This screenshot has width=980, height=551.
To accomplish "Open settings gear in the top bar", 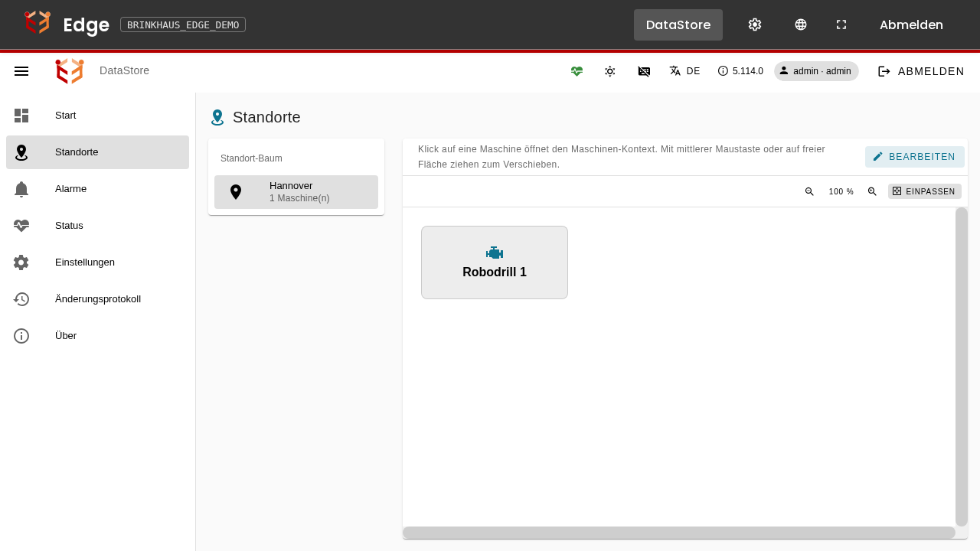I will pyautogui.click(x=755, y=24).
